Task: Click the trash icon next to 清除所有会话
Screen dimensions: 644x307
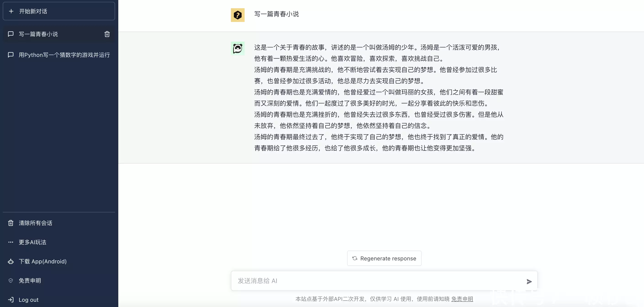Action: tap(11, 223)
